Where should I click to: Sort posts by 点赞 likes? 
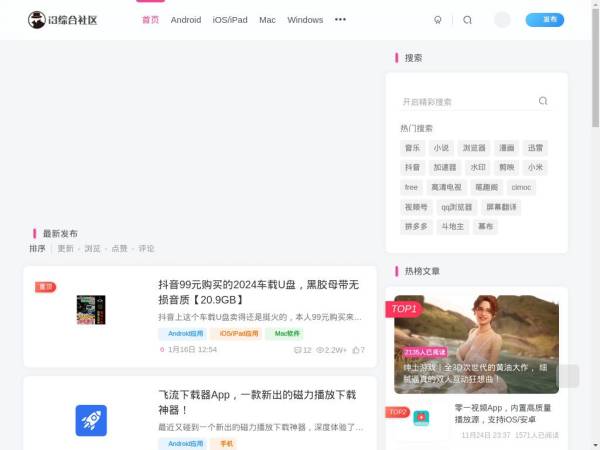pyautogui.click(x=119, y=248)
